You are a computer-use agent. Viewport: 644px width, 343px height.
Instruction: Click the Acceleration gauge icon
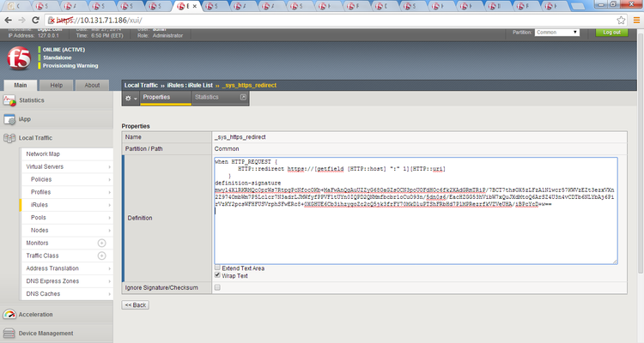tap(10, 314)
